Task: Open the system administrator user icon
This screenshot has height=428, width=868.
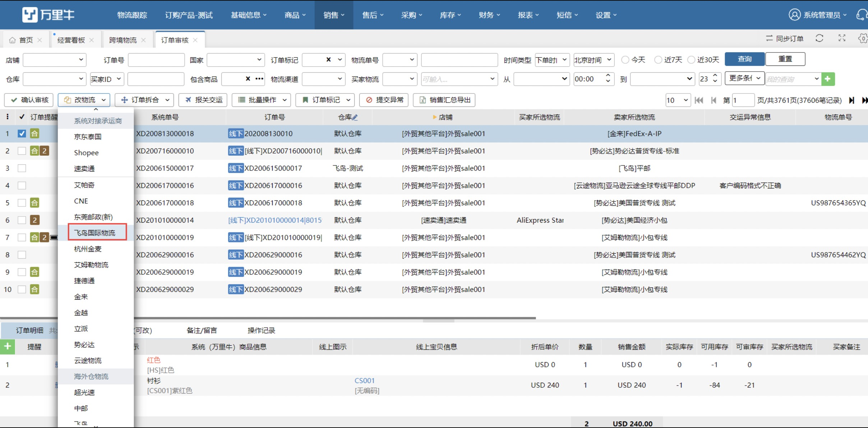Action: [794, 15]
